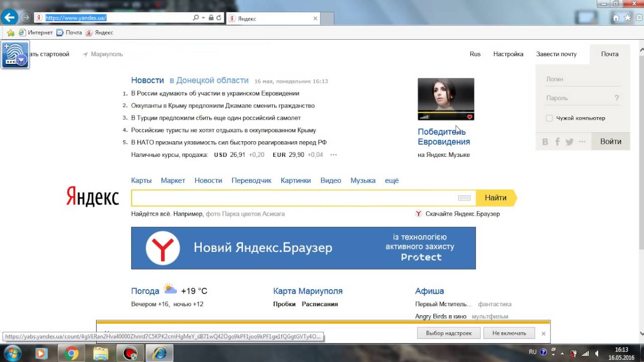This screenshot has height=362, width=644.
Task: Open Google Chrome from the taskbar
Action: (71, 353)
